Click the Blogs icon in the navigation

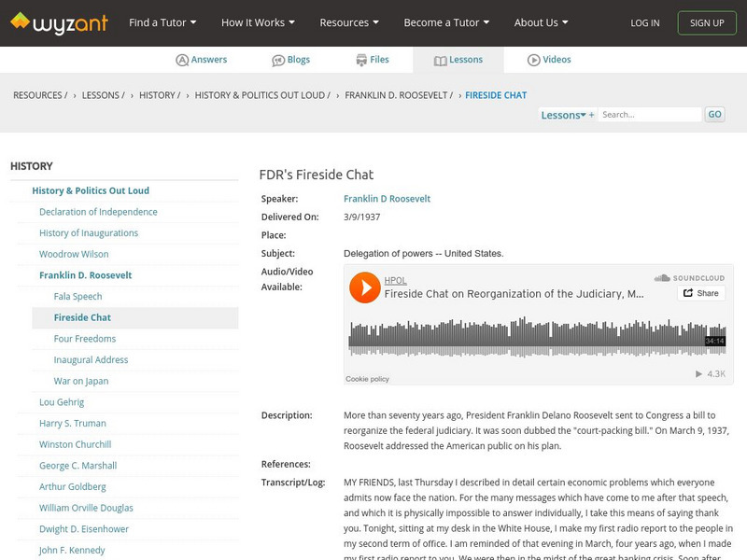pyautogui.click(x=280, y=59)
